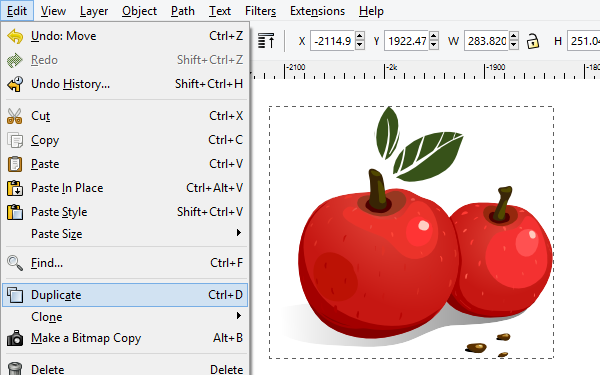Open the Extensions menu
The width and height of the screenshot is (600, 375).
317,11
